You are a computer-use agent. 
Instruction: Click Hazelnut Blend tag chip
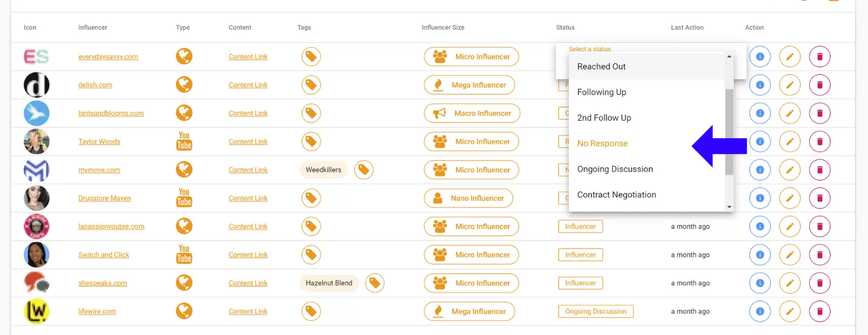329,283
